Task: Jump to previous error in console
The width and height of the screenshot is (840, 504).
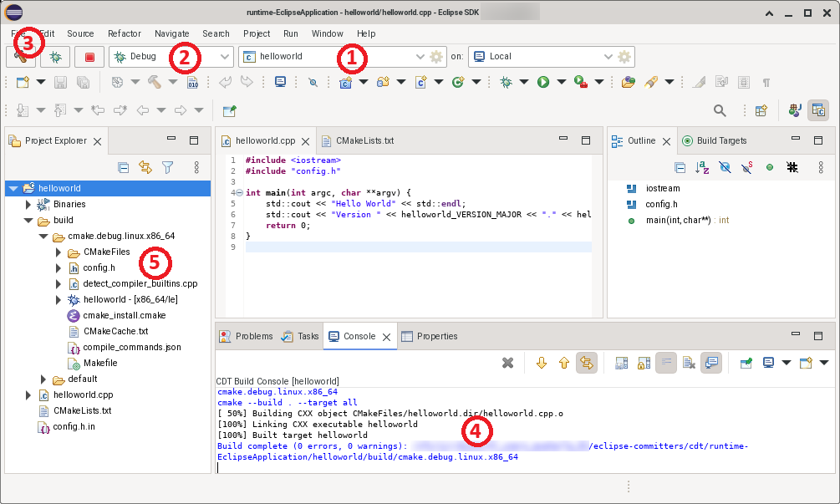Action: tap(564, 363)
